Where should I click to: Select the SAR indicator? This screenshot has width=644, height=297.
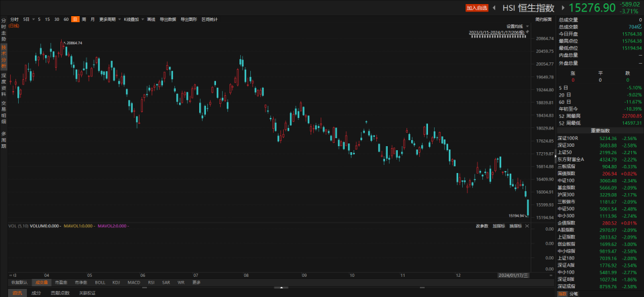(x=166, y=282)
